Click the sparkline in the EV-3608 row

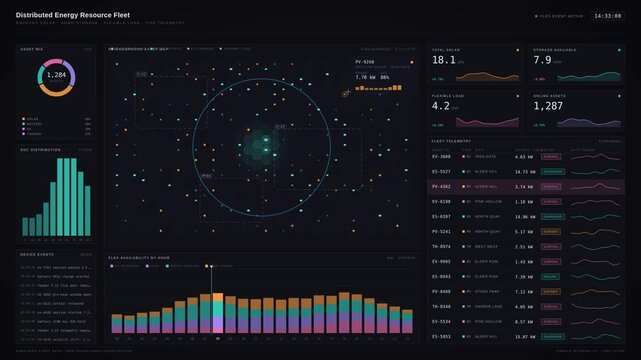click(595, 157)
